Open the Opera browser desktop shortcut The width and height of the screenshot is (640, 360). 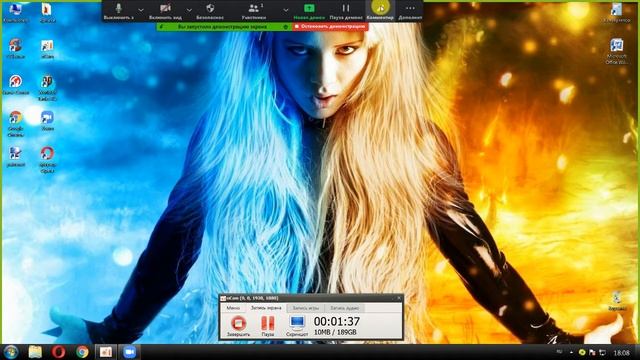pos(47,160)
